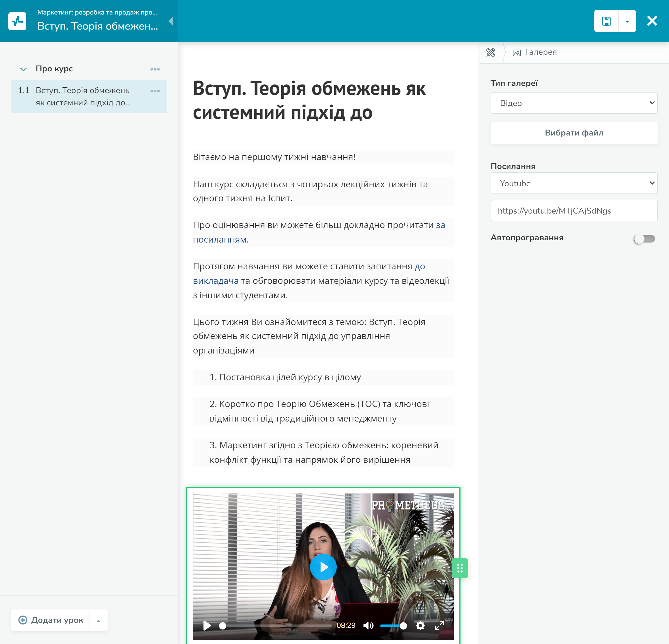Open options menu for Про курс section

pos(155,69)
